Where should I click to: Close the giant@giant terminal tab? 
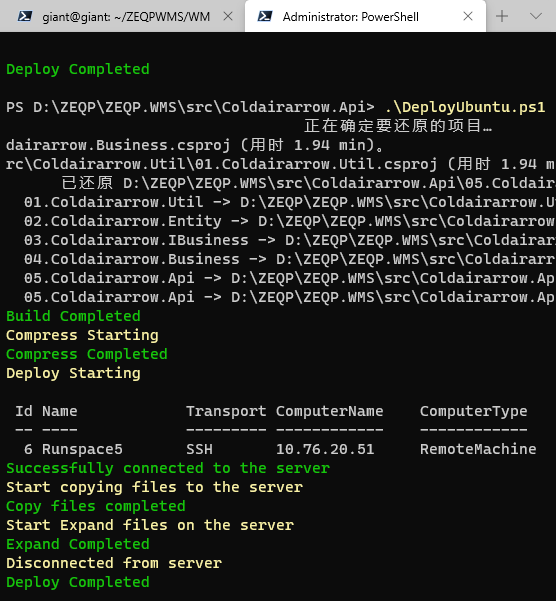pyautogui.click(x=228, y=16)
